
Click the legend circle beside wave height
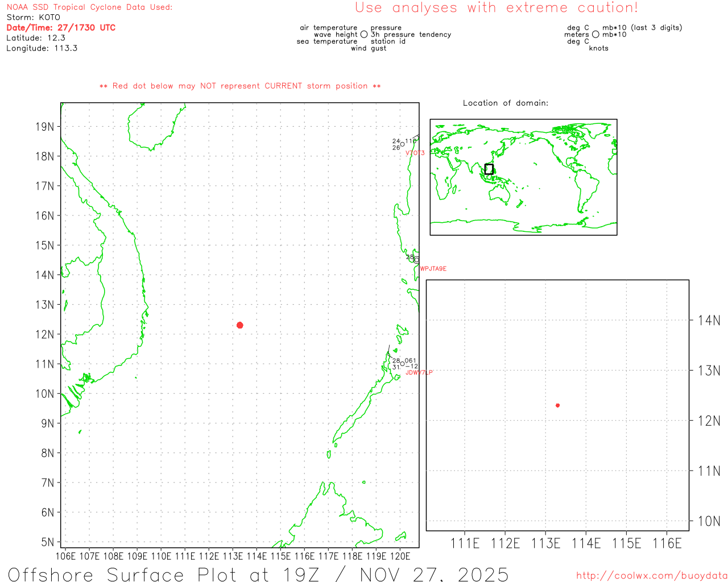pyautogui.click(x=364, y=35)
